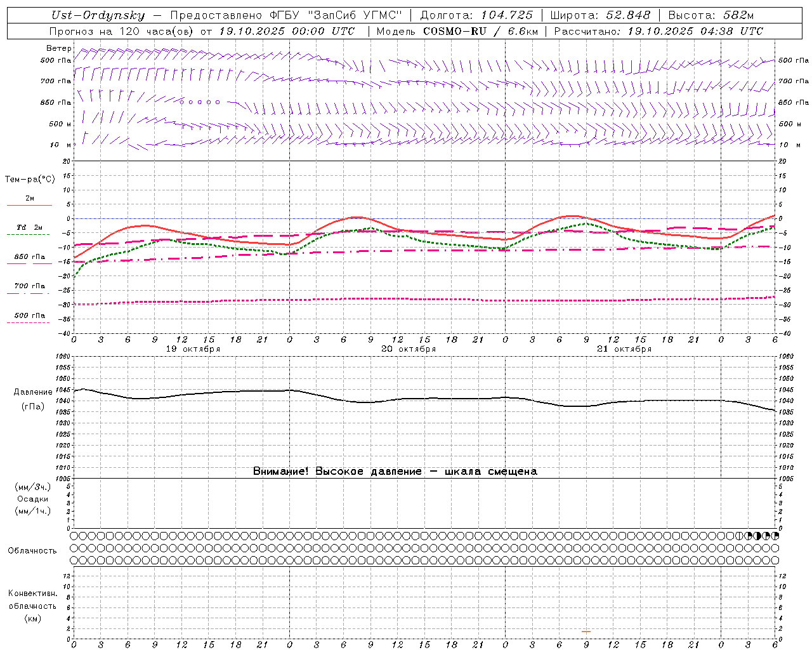
Task: Click the (мм/1ч.) unit label
Action: 33,511
